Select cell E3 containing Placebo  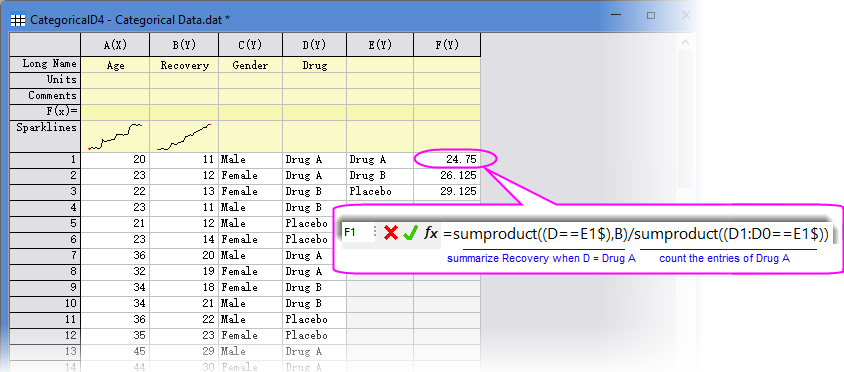pos(380,192)
